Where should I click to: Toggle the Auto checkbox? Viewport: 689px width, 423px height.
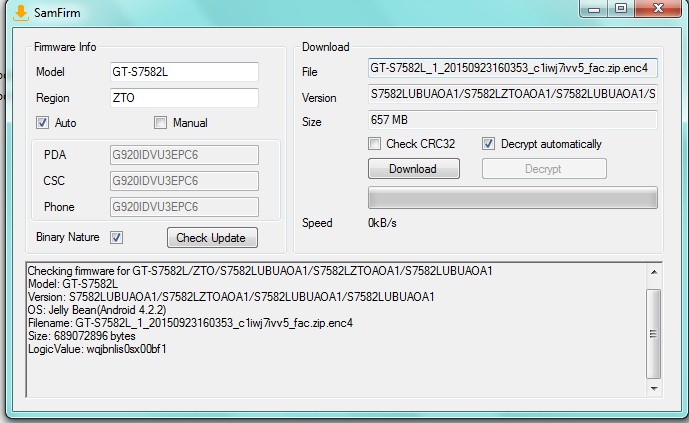tap(43, 123)
